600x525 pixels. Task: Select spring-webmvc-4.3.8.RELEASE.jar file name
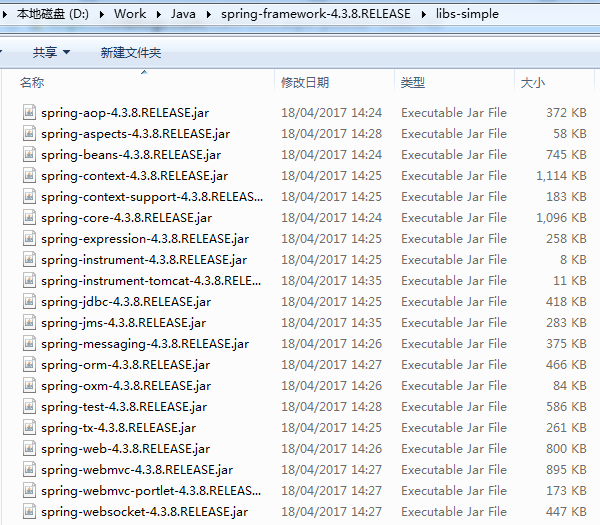click(137, 470)
